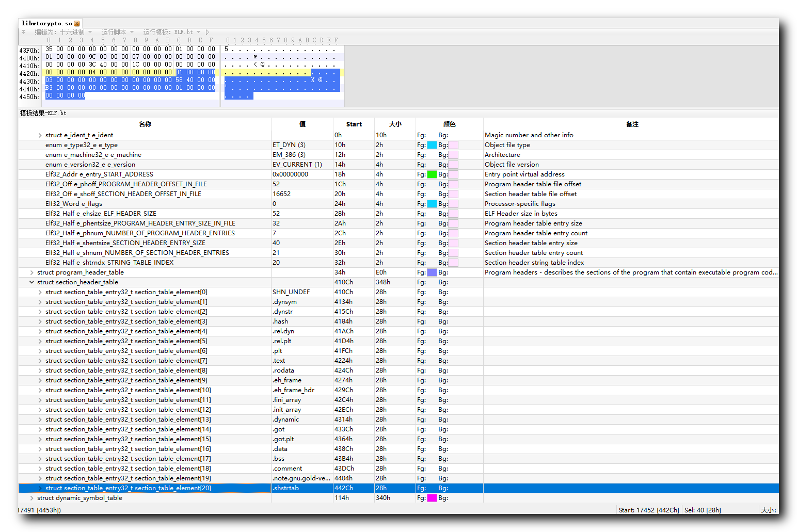Click Fg swatch of program_header_table row
This screenshot has height=532, width=797.
pos(432,272)
